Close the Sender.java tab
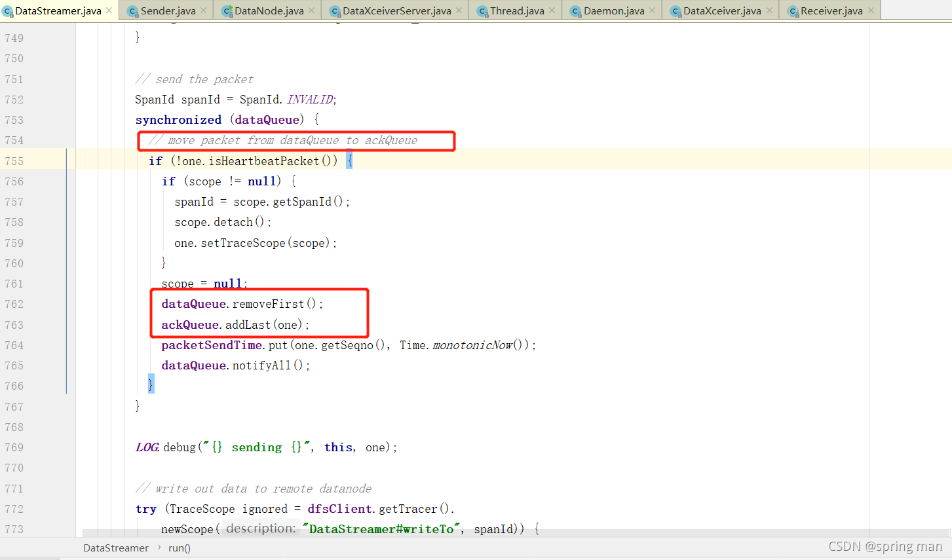 pos(204,10)
